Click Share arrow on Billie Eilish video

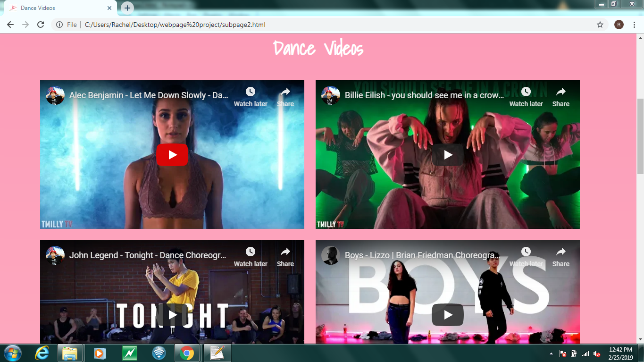tap(561, 92)
